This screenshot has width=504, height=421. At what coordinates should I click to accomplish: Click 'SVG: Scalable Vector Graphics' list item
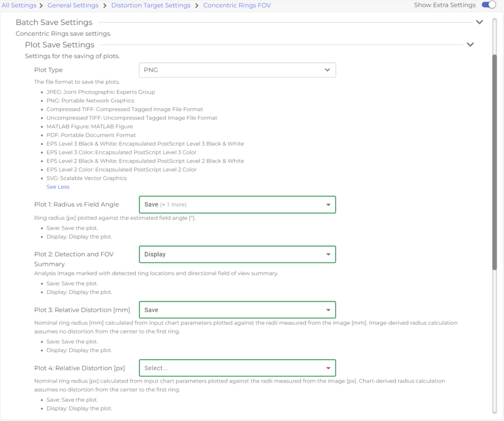(x=87, y=178)
